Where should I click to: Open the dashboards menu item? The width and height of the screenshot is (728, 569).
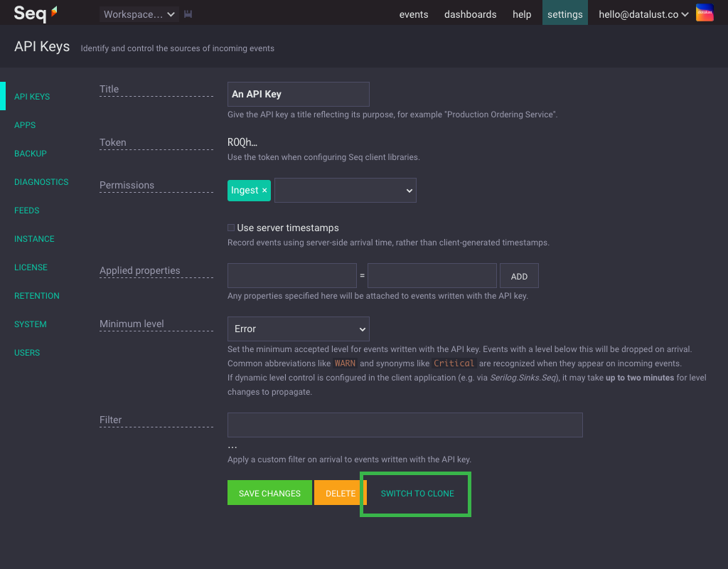click(x=470, y=14)
